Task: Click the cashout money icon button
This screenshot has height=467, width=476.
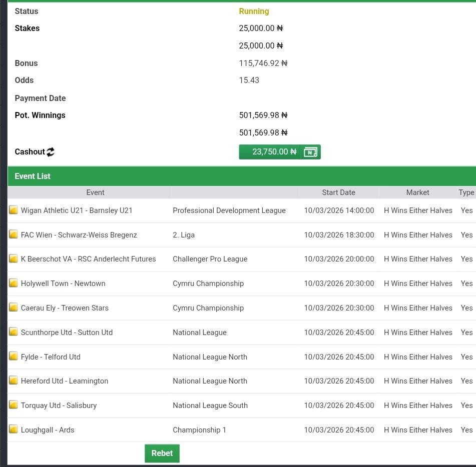Action: click(310, 152)
